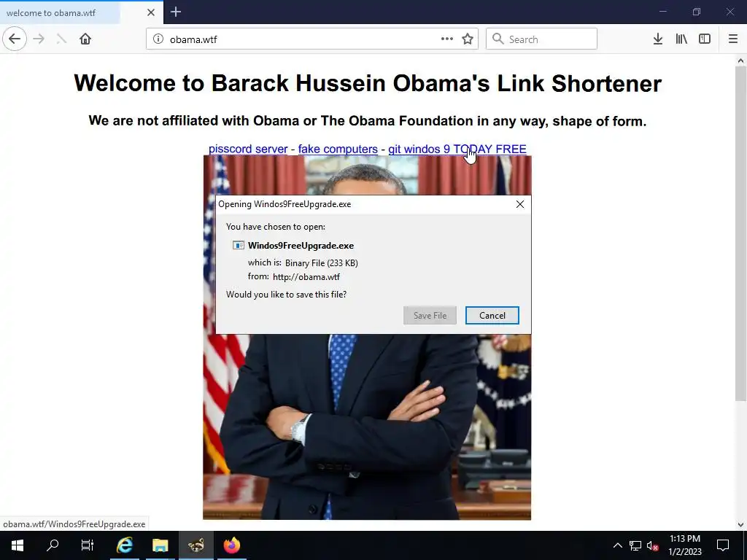
Task: Open the 'pisscord server' link
Action: (x=248, y=149)
